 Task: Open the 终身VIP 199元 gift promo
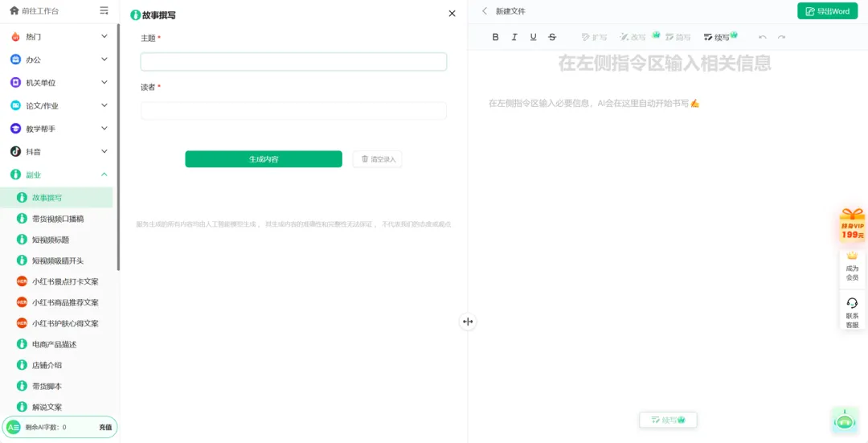click(853, 225)
